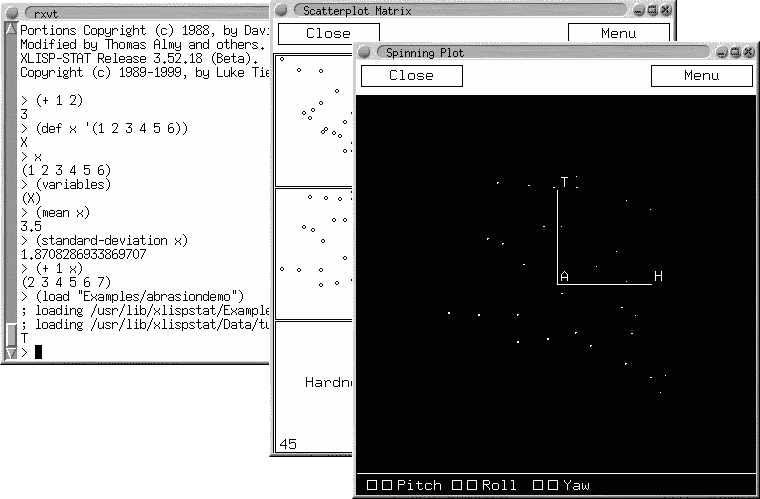The width and height of the screenshot is (760, 499).
Task: Click Pitch box farther from the Pitch label
Action: click(372, 485)
